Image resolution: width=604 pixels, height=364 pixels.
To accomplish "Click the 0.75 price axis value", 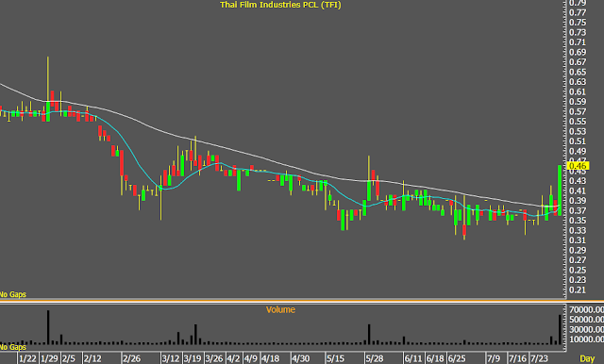I will pos(578,23).
